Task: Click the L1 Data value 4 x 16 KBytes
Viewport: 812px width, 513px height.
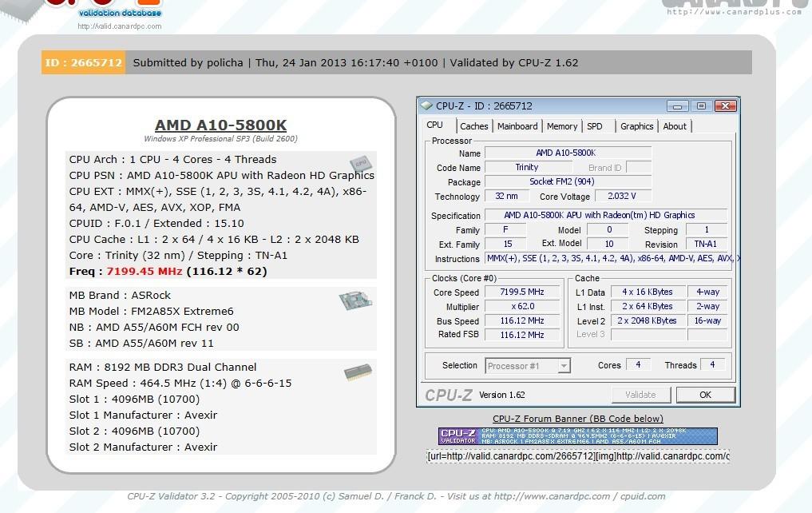Action: point(648,292)
